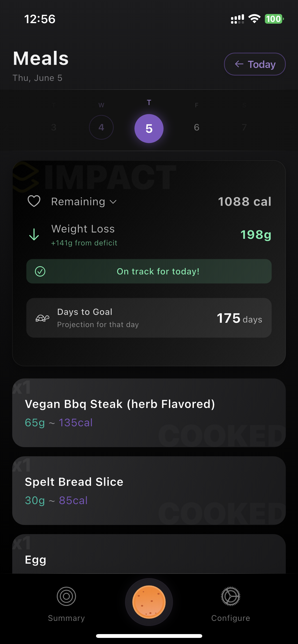Tap the green checkmark circle icon

pos(40,271)
